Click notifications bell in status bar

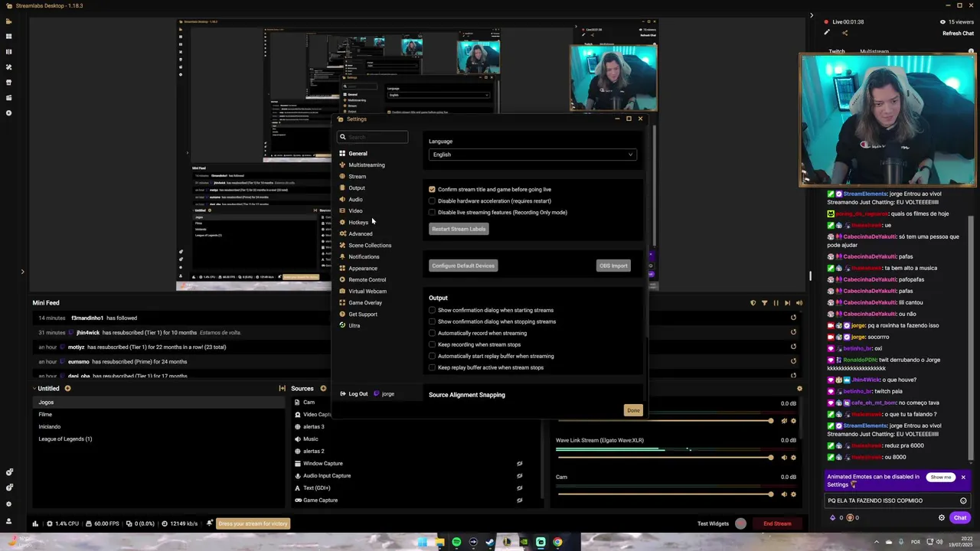[210, 523]
